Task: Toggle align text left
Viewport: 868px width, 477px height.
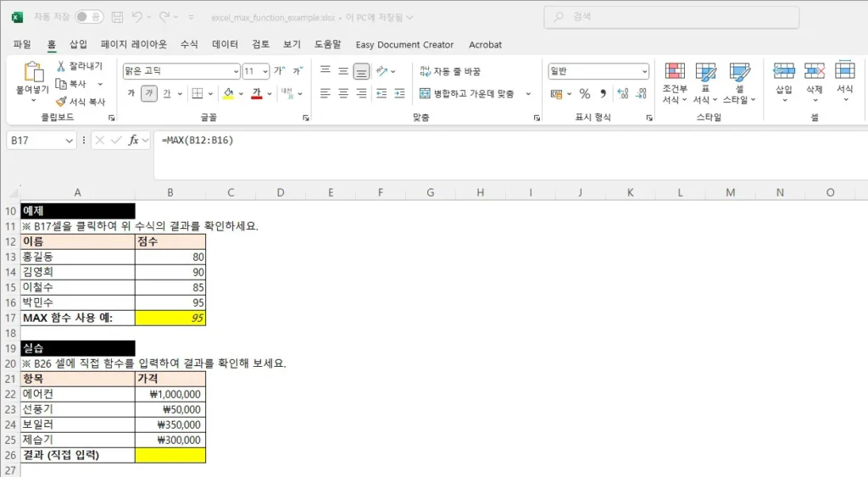Action: (325, 93)
